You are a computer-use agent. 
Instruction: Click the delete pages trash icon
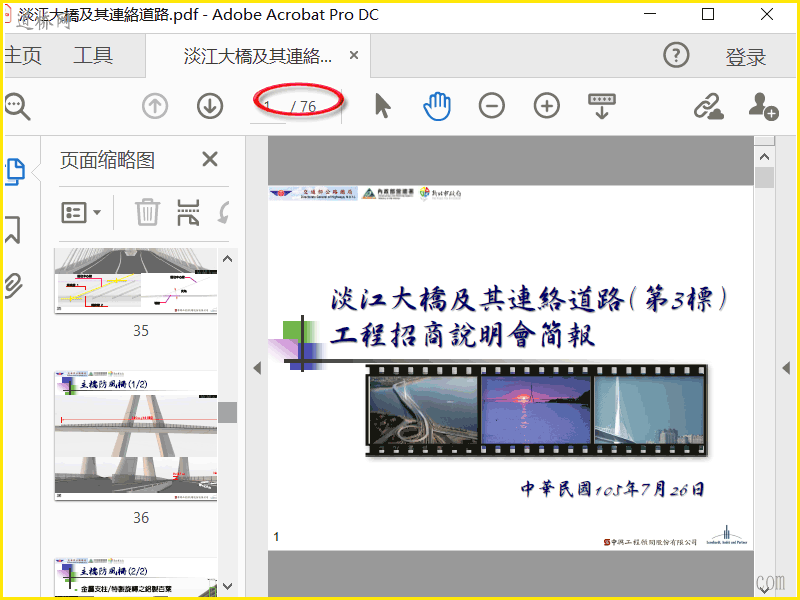pos(147,212)
